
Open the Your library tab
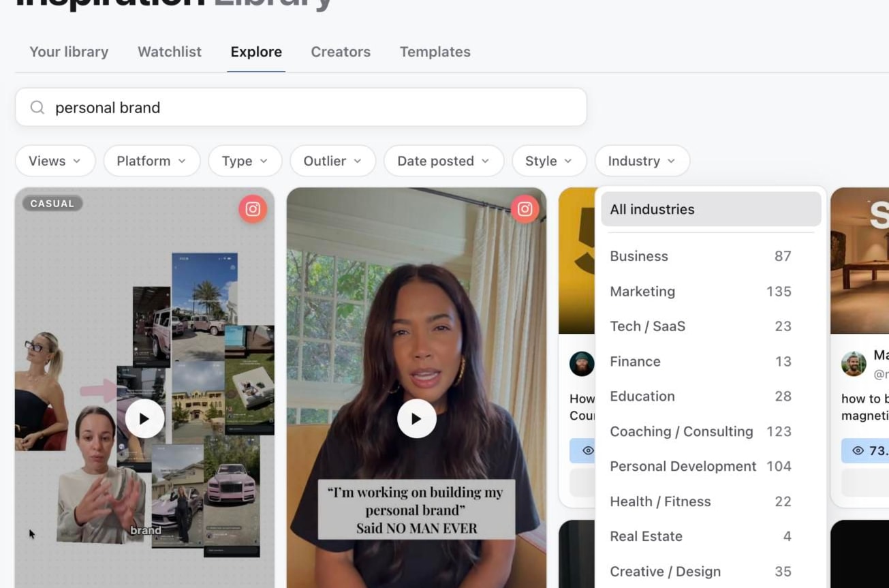point(69,52)
